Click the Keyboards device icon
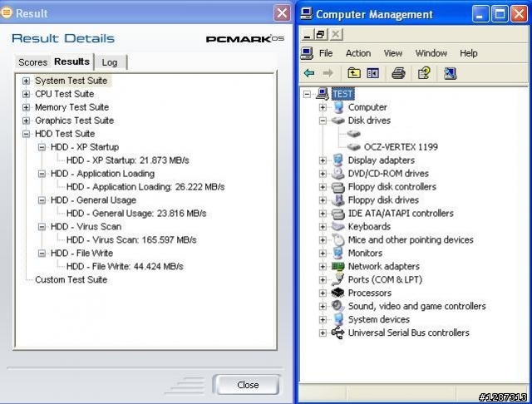 pyautogui.click(x=338, y=226)
